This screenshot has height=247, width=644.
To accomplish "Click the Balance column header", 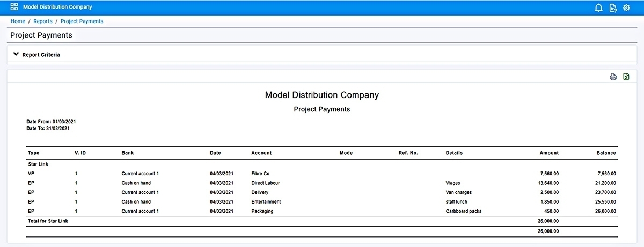I will pos(606,153).
